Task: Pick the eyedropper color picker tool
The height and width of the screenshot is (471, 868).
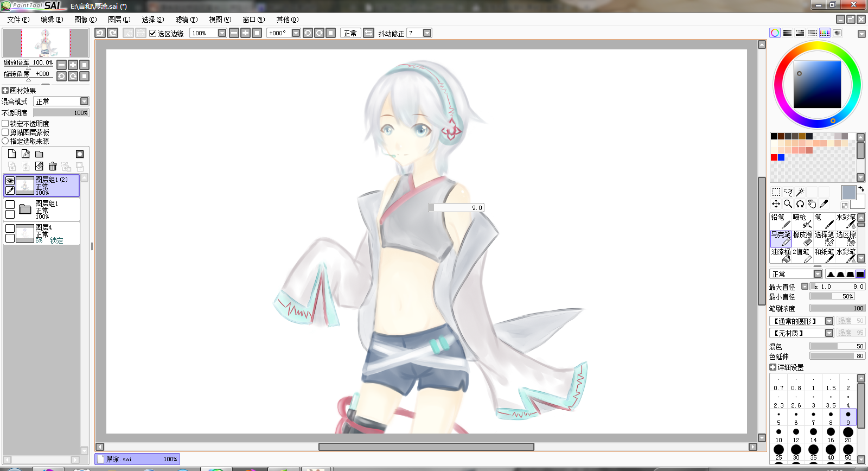Action: (x=824, y=204)
